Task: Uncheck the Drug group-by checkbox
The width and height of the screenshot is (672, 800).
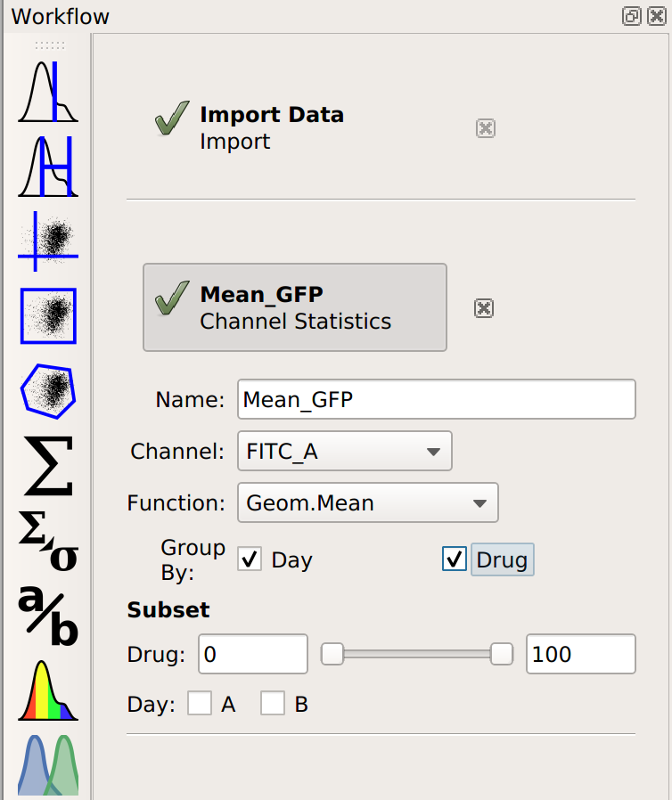Action: click(x=455, y=559)
